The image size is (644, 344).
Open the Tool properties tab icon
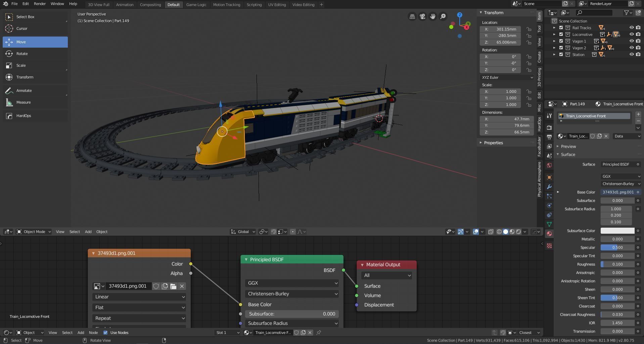tap(549, 116)
